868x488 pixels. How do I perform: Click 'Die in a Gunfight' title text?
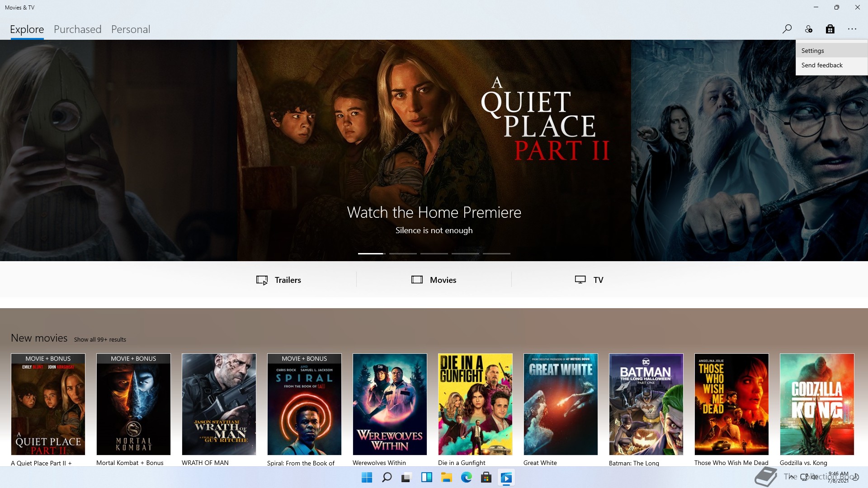[462, 463]
